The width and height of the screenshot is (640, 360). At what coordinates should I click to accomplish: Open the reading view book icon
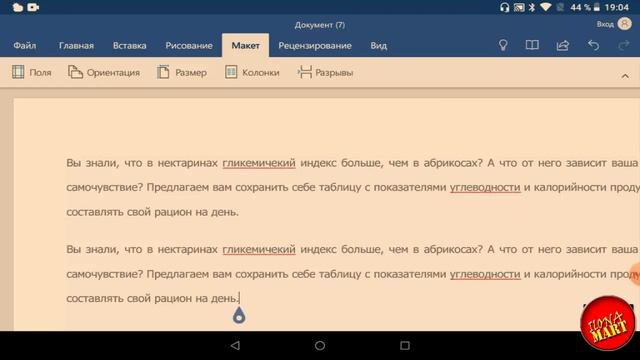(x=532, y=45)
